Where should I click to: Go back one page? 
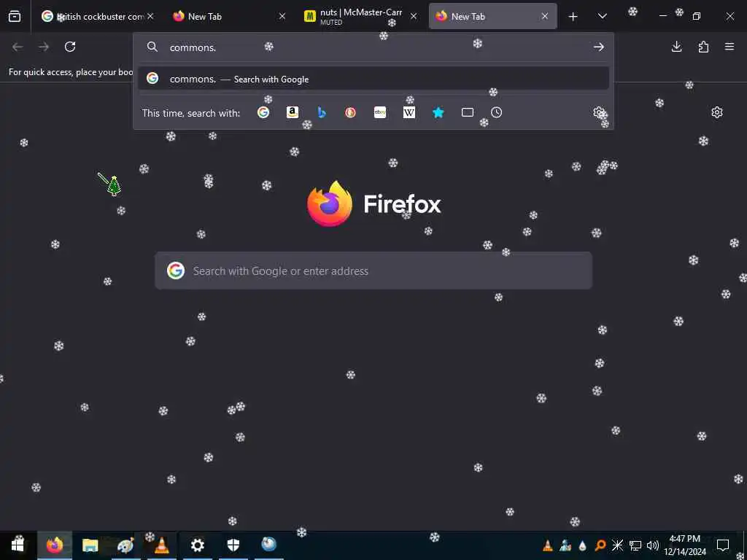tap(18, 47)
